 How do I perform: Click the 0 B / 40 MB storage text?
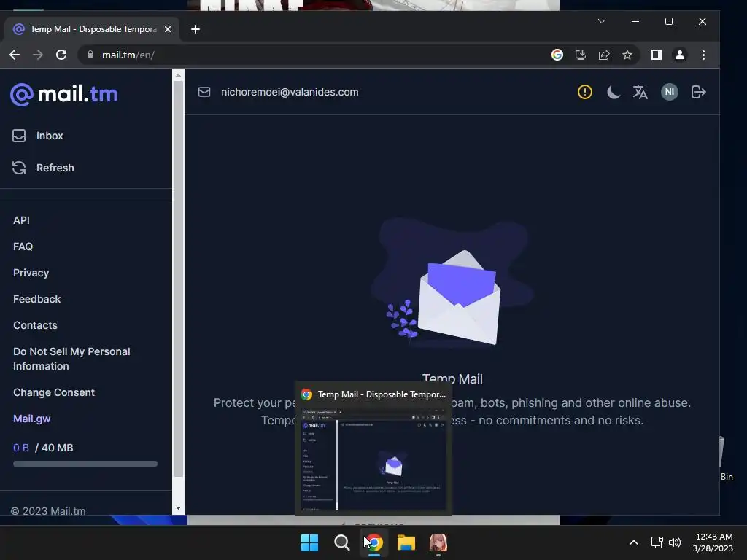(43, 448)
